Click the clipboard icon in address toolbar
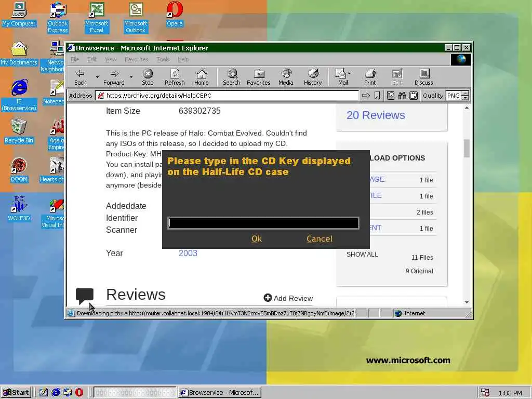Viewport: 532px width, 399px height. [x=413, y=96]
